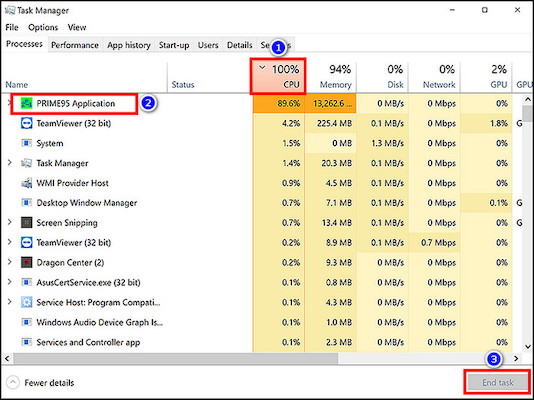Click the Desktop Window Manager icon

(x=27, y=203)
